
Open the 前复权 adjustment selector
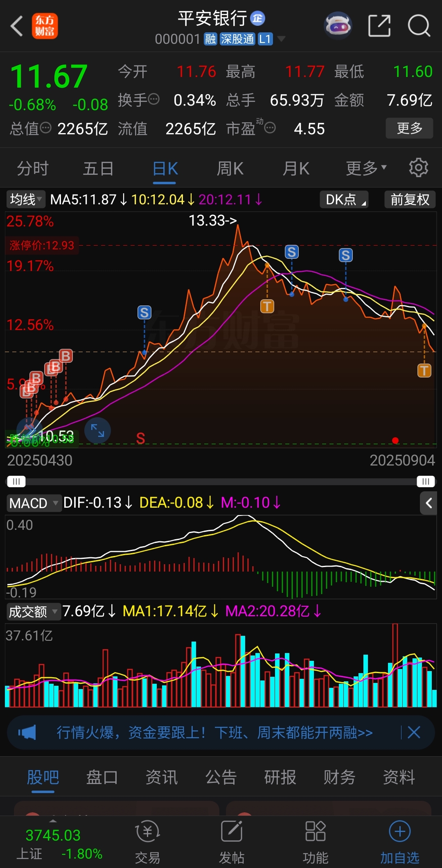click(x=410, y=199)
